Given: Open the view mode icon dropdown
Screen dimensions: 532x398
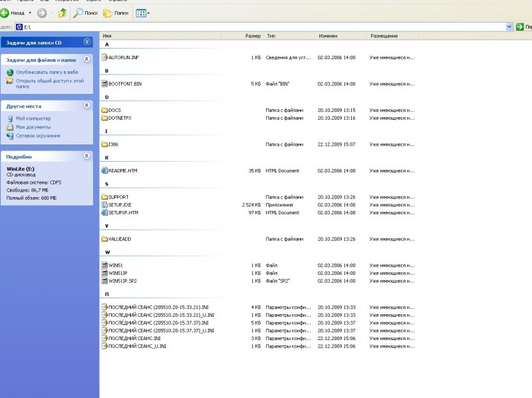Looking at the screenshot, I should tap(142, 13).
